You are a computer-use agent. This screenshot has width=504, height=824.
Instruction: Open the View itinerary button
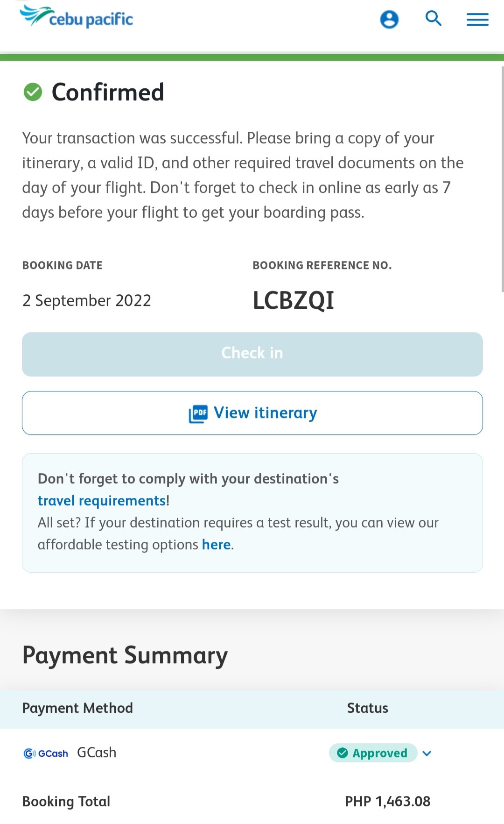[252, 413]
